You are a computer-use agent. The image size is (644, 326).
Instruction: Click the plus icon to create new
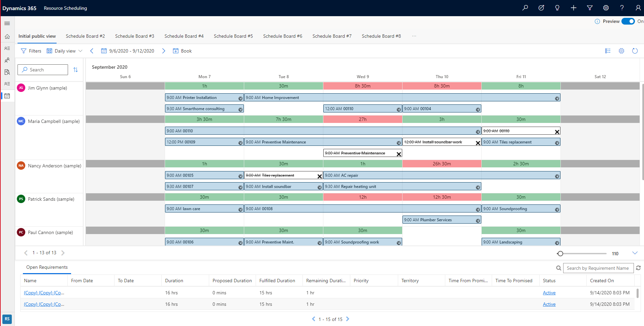click(574, 8)
